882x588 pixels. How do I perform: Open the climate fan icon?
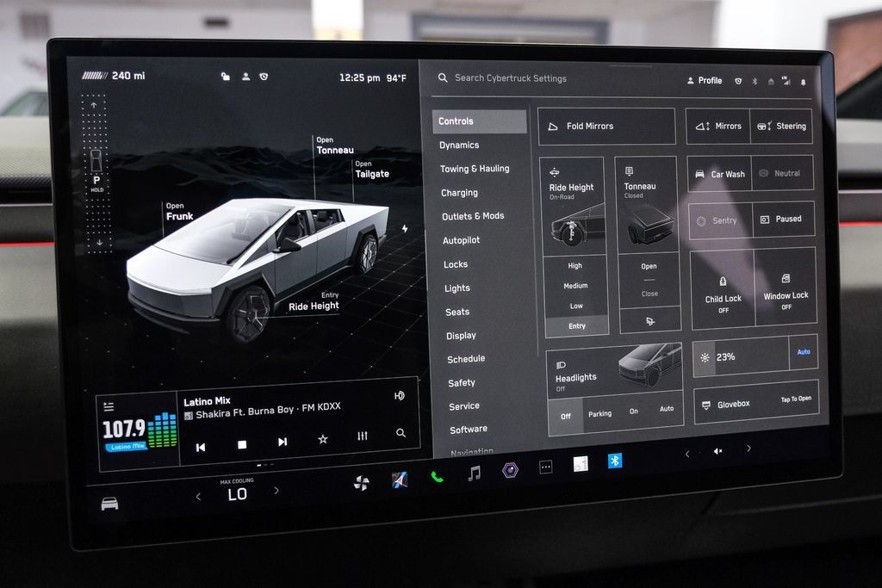pyautogui.click(x=362, y=483)
